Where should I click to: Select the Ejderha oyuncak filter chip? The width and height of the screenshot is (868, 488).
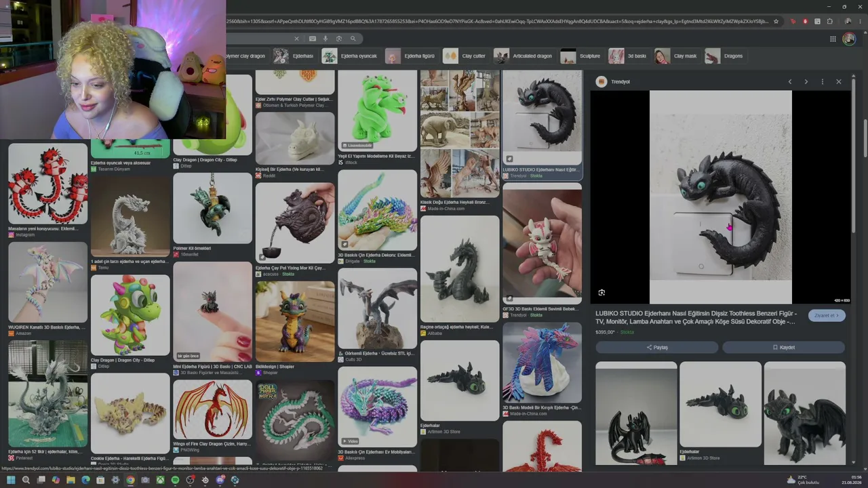(350, 56)
